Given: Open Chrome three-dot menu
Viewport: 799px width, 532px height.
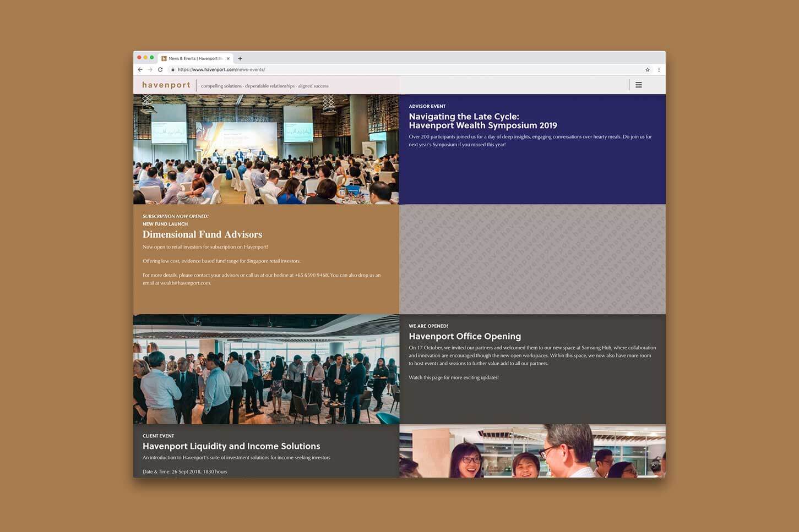Looking at the screenshot, I should coord(659,70).
